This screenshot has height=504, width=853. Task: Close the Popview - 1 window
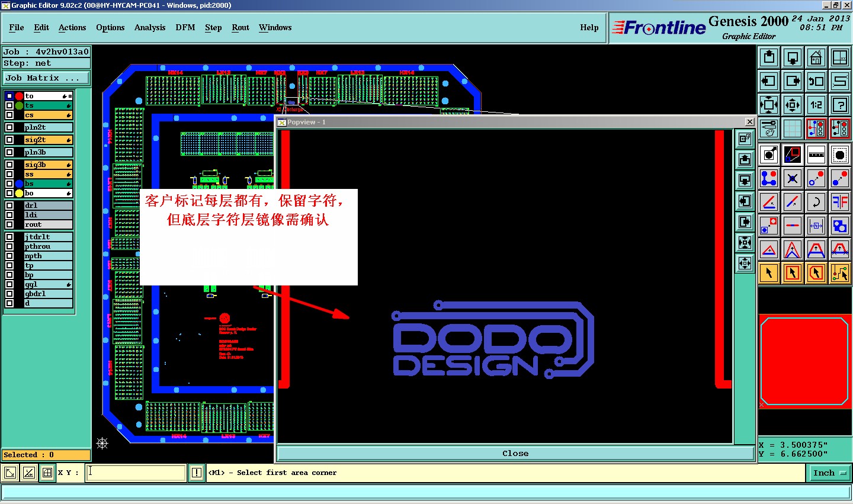point(749,122)
